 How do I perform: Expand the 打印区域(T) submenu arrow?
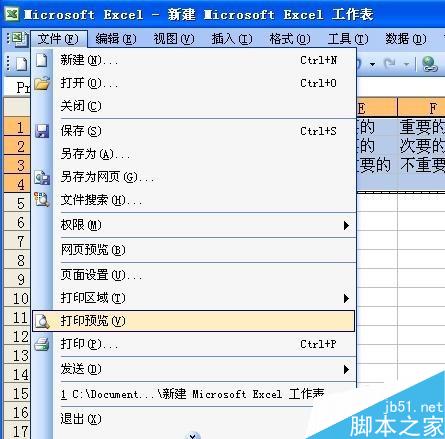click(346, 298)
